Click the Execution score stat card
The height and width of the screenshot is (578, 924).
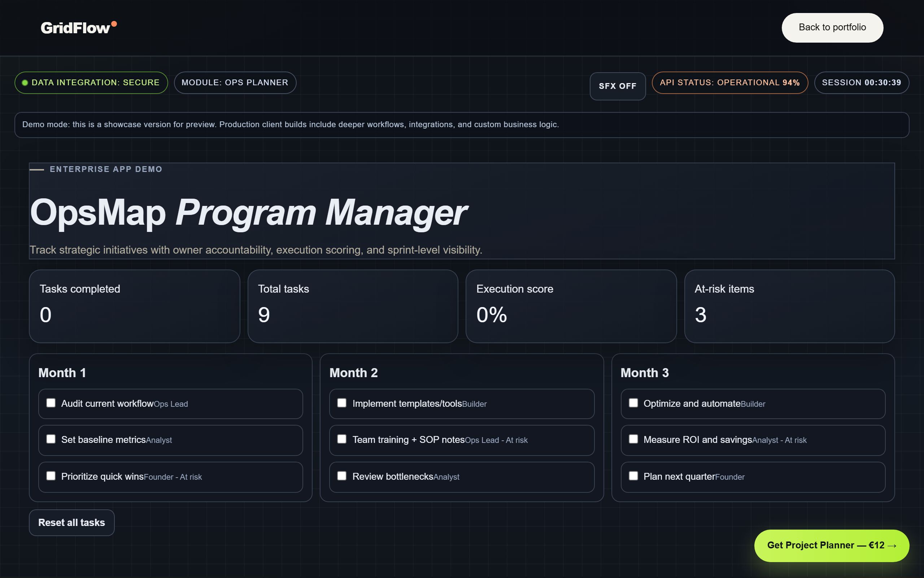(x=571, y=306)
